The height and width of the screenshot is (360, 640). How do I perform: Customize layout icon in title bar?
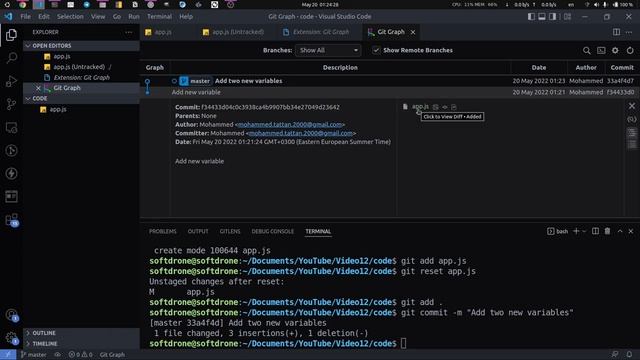pyautogui.click(x=567, y=17)
